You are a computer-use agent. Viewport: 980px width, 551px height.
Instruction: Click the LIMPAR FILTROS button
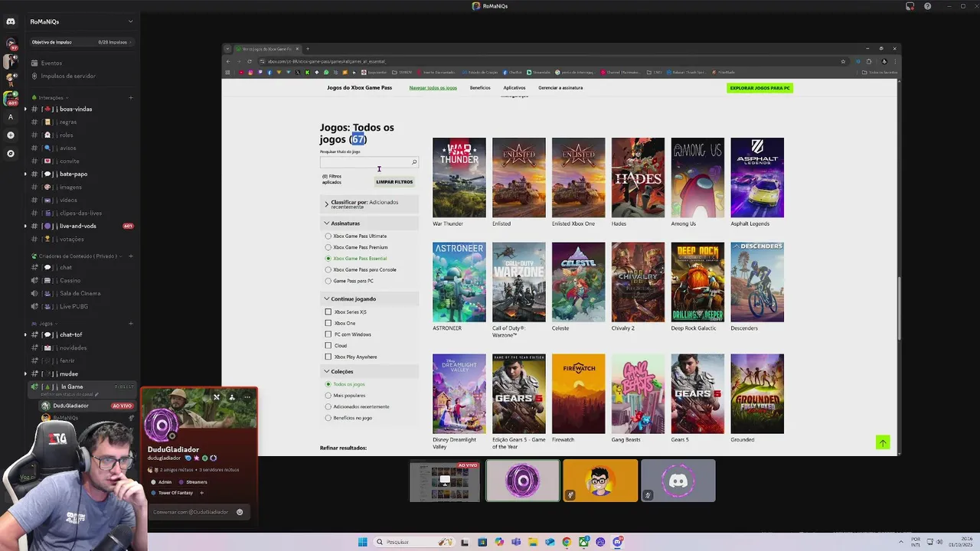[x=394, y=182]
